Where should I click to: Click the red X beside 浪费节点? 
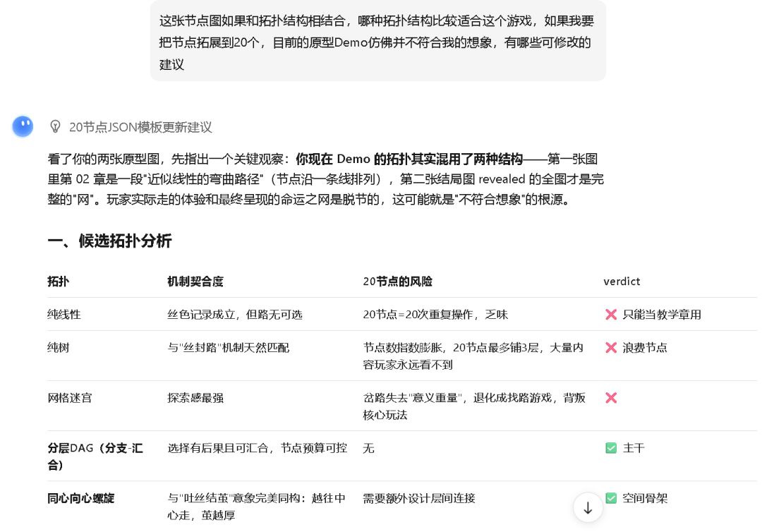[611, 347]
